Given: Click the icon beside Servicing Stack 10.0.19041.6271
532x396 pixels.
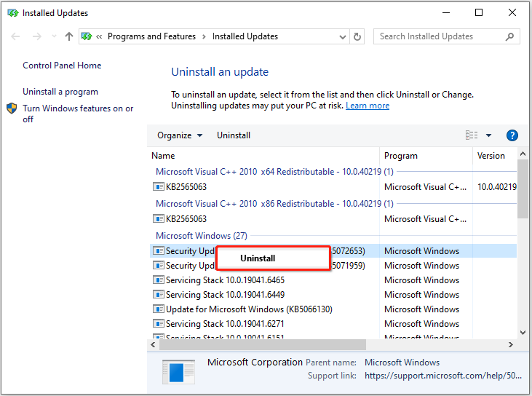Looking at the screenshot, I should [159, 324].
